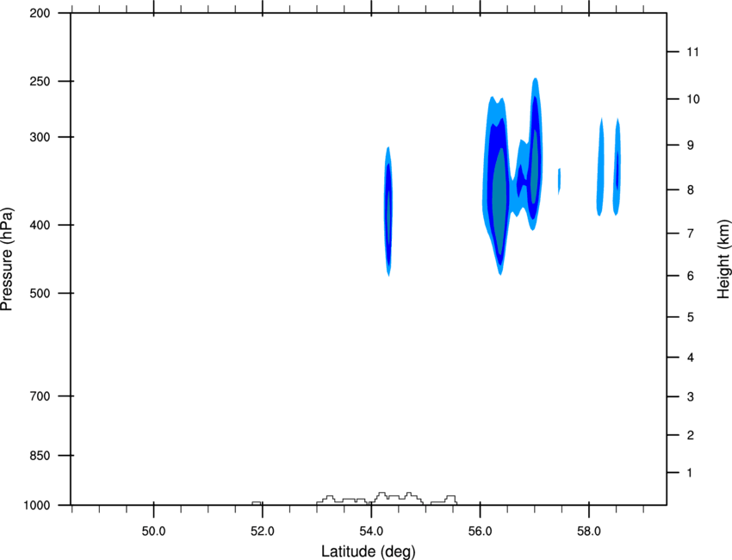Image resolution: width=732 pixels, height=560 pixels.
Task: Click the terrain outline near latitude 54.2
Action: (x=382, y=495)
